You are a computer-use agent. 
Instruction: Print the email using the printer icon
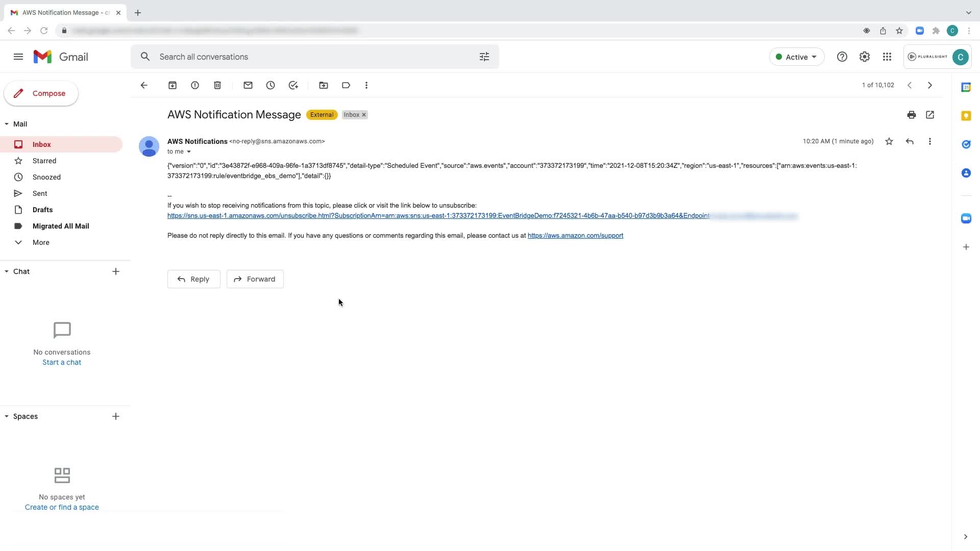point(912,115)
